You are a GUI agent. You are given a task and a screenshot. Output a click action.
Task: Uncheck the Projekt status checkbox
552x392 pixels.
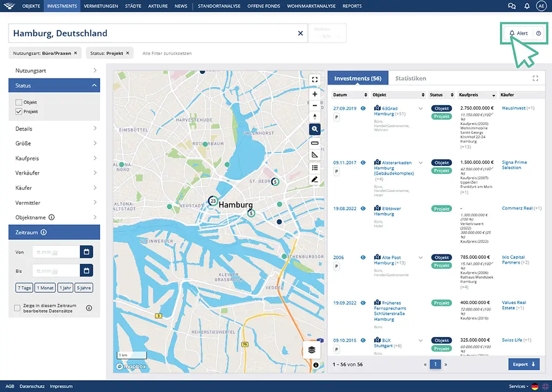pyautogui.click(x=19, y=111)
